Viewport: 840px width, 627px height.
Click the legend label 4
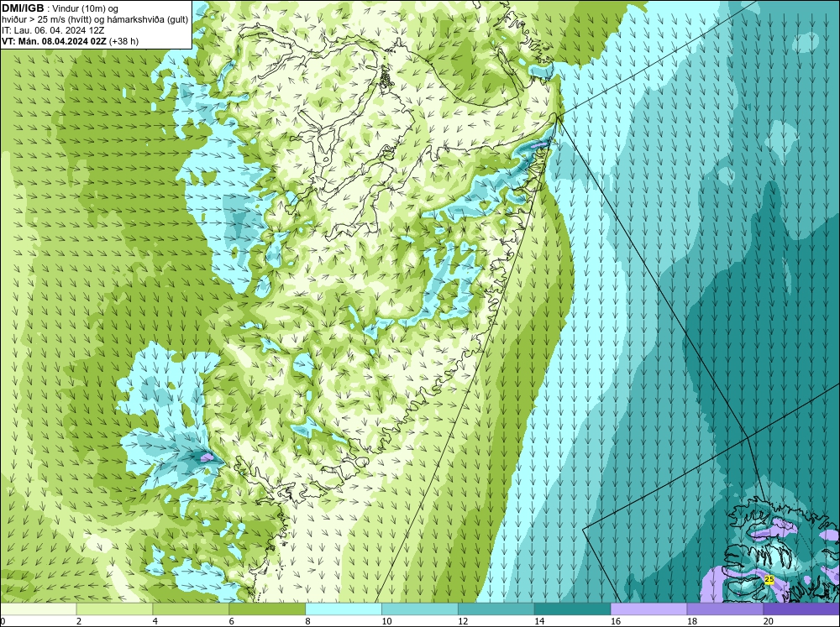point(155,621)
